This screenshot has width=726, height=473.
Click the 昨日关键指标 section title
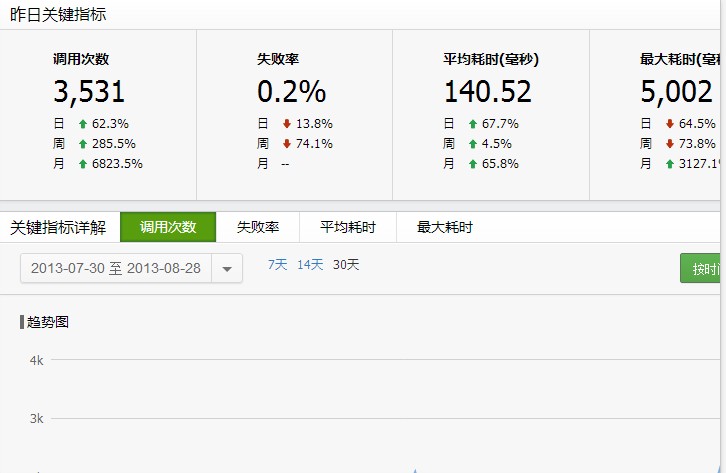pyautogui.click(x=58, y=14)
